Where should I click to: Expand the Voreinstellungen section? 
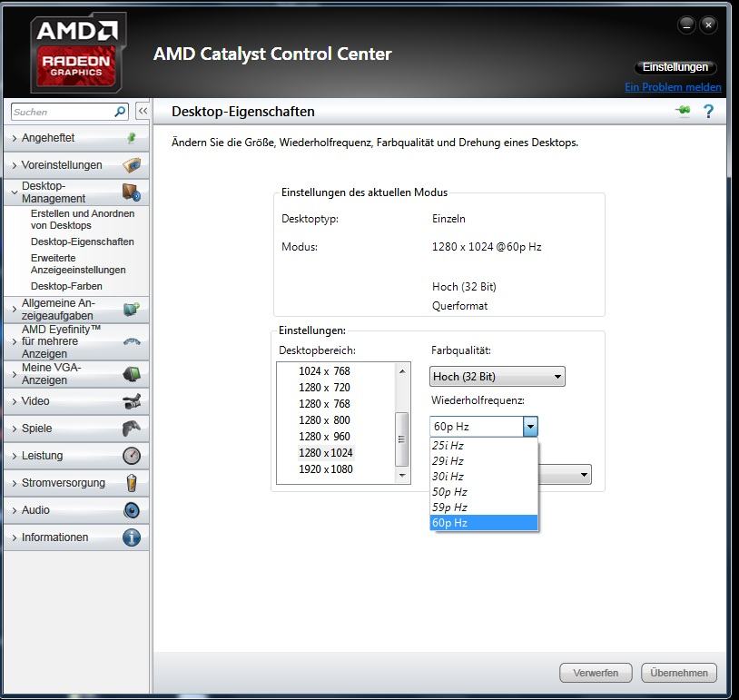76,165
